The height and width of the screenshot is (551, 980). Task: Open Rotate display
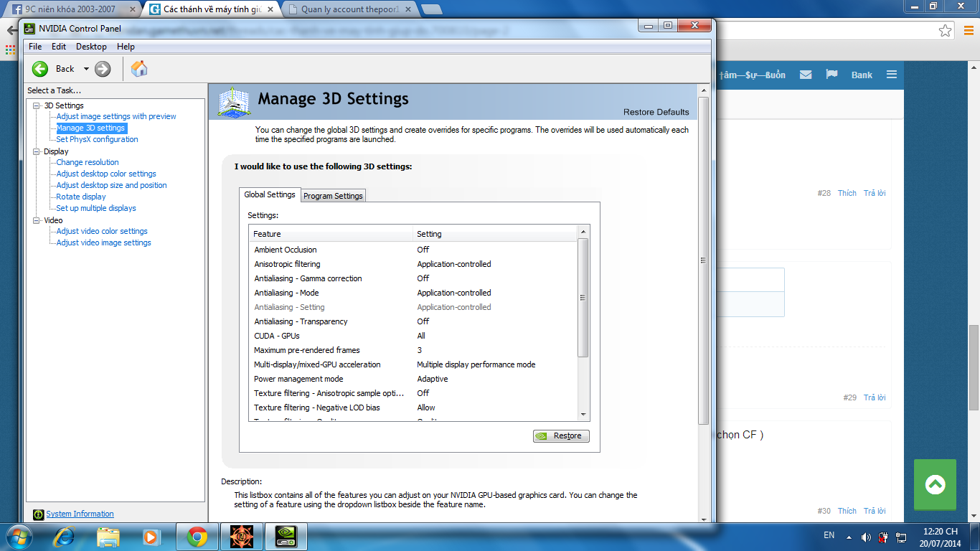click(81, 197)
